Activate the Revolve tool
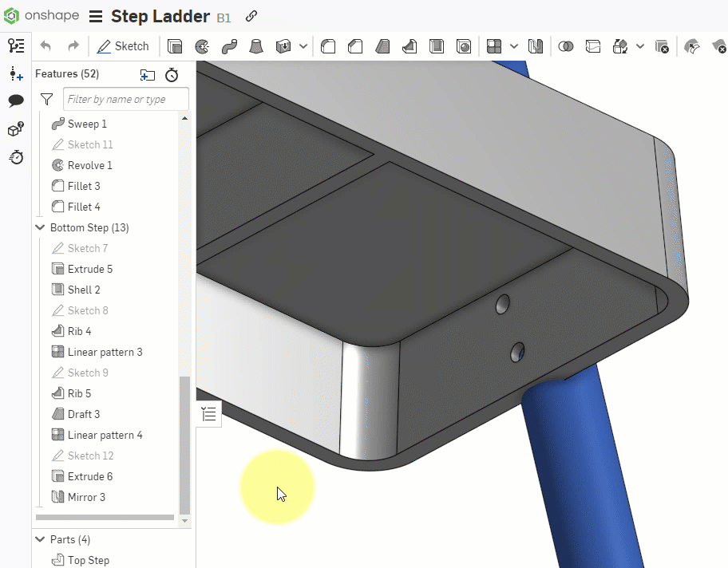The width and height of the screenshot is (728, 568). click(x=202, y=46)
